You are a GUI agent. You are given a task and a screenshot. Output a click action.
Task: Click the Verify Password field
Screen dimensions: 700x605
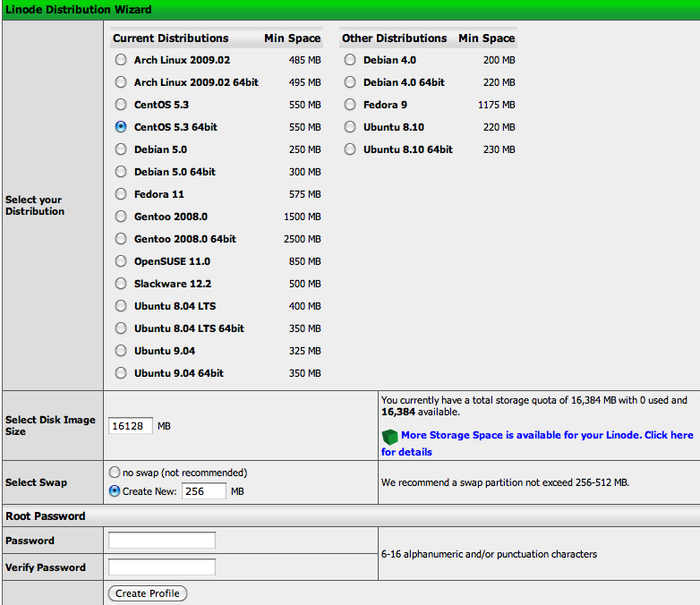[x=162, y=567]
